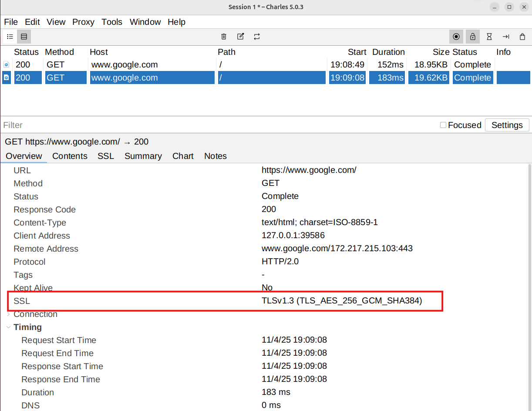
Task: Switch to sequence list view icon
Action: 24,37
